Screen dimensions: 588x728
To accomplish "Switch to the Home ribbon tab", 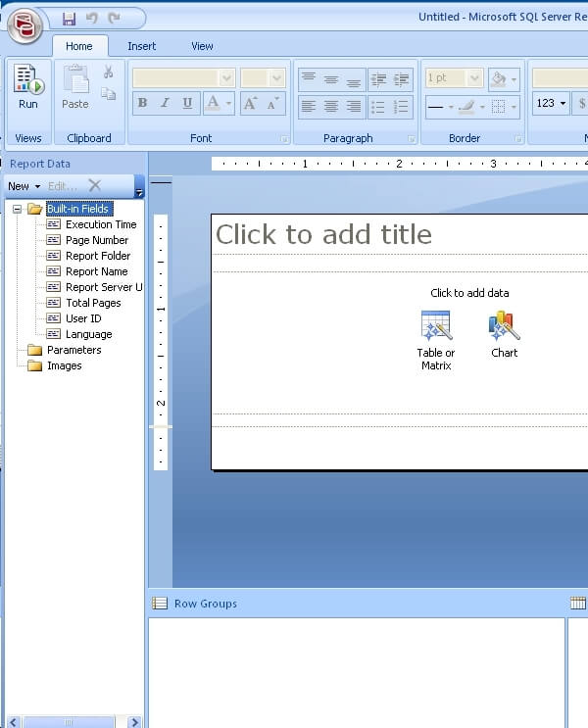I will [x=79, y=46].
